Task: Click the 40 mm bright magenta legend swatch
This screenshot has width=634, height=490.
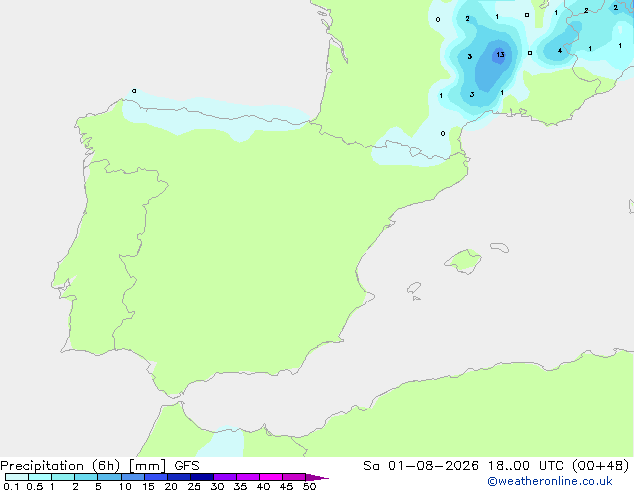Action: point(271,477)
